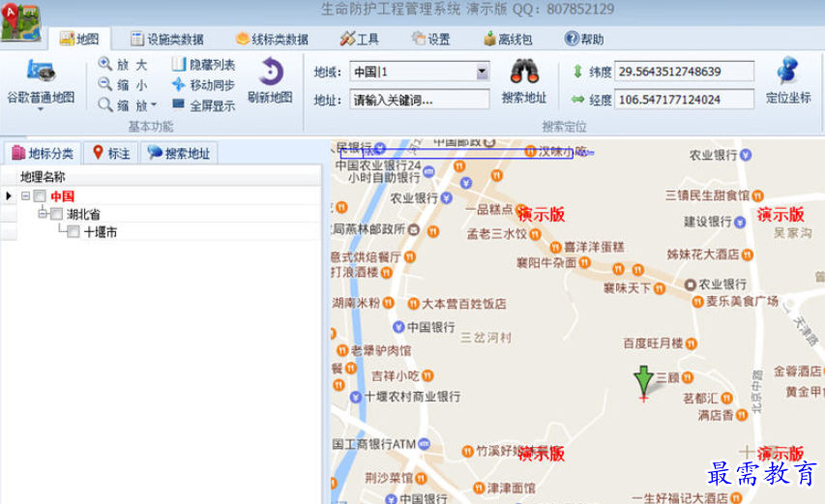The width and height of the screenshot is (825, 504).
Task: Click 十堰农村商业银行 bank icon on map
Action: pyautogui.click(x=356, y=398)
